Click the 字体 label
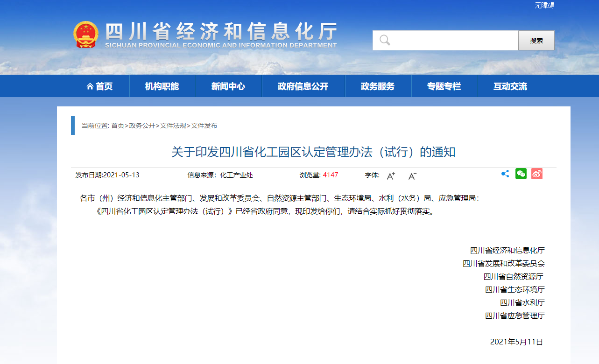 tap(372, 175)
